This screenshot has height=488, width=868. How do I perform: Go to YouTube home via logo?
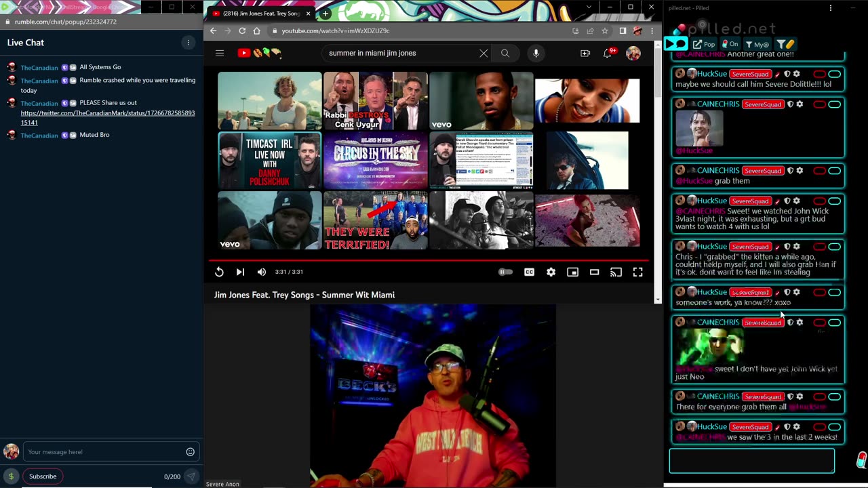pos(259,53)
